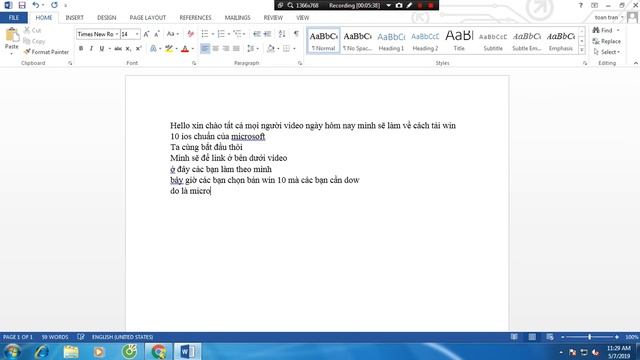The height and width of the screenshot is (360, 640).
Task: Apply the yellow text highlight color
Action: pyautogui.click(x=169, y=49)
